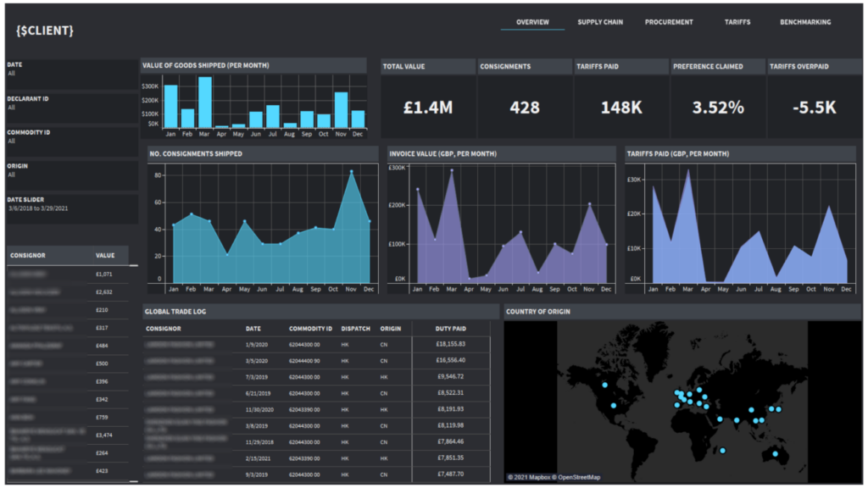Screen dimensions: 868x488
Task: Click the {$CLIENT} logo
Action: 45,30
